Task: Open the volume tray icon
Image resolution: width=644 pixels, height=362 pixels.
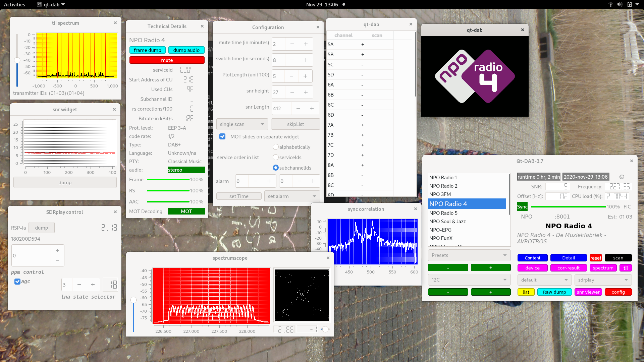Action: coord(620,4)
